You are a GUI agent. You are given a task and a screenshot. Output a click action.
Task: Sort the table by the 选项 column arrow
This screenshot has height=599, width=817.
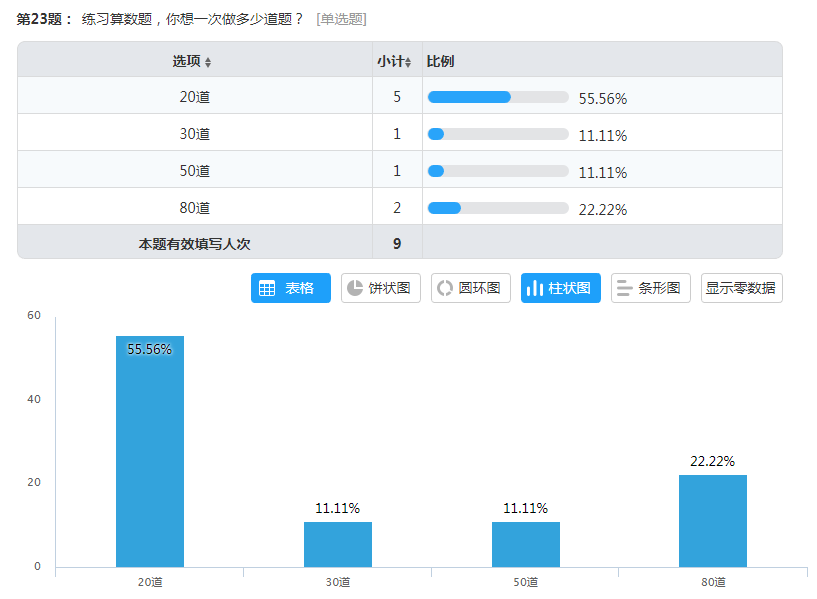point(208,63)
